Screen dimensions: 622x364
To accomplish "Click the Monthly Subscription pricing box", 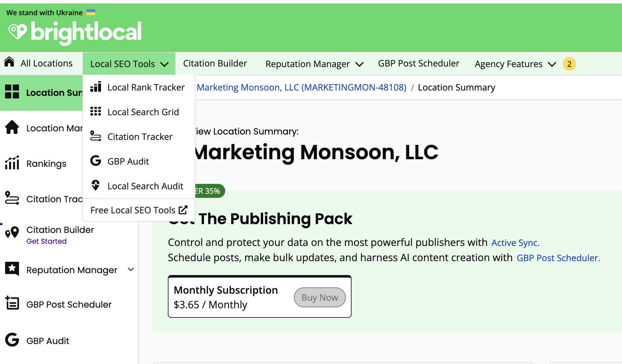I will point(260,297).
